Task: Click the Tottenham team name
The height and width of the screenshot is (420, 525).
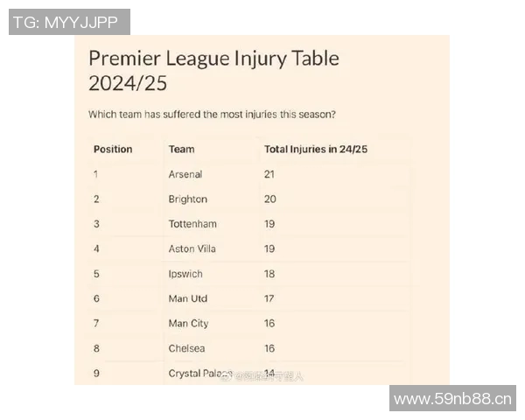Action: 192,224
